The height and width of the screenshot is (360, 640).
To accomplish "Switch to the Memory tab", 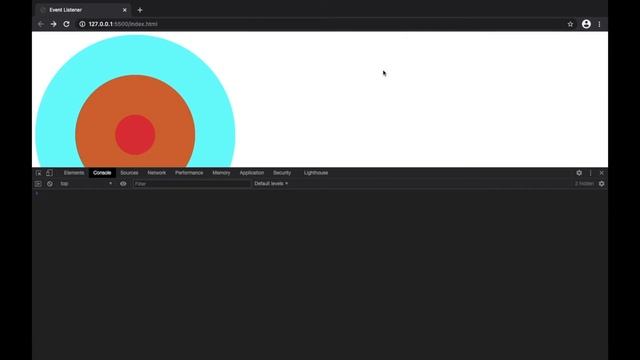I will pos(221,173).
